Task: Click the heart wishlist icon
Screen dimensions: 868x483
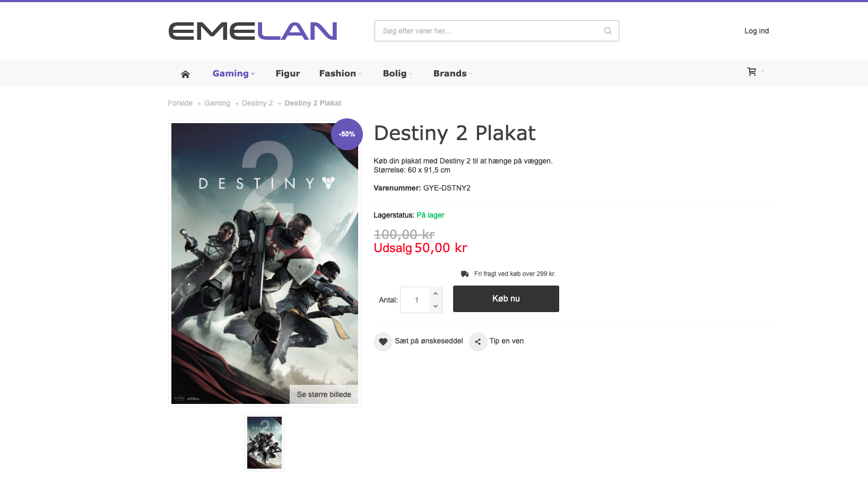Action: [x=383, y=341]
